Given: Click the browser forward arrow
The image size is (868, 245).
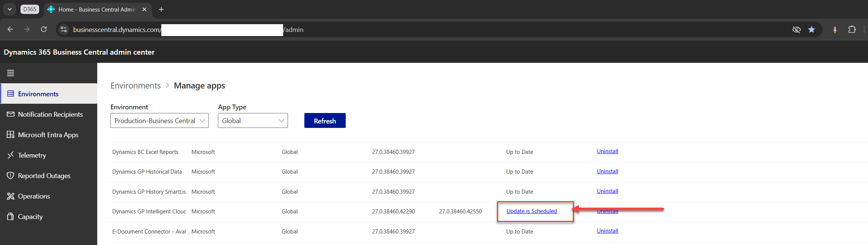Looking at the screenshot, I should click(x=27, y=29).
